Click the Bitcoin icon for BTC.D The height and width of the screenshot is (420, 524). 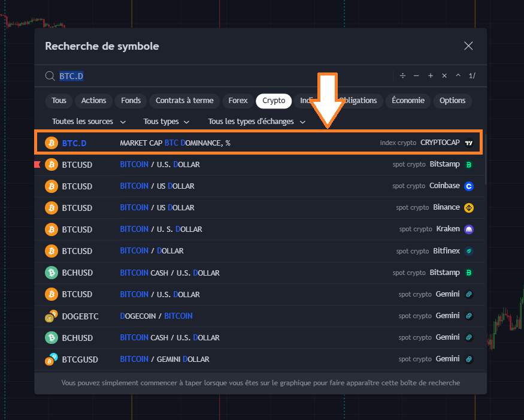coord(52,143)
